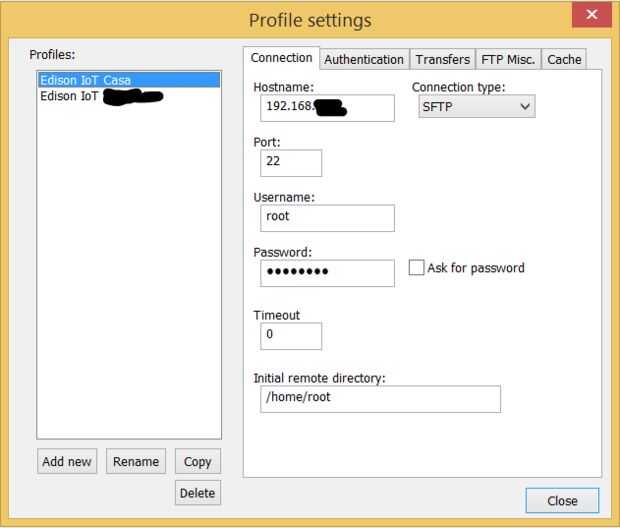Open the Transfers tab

click(x=442, y=59)
